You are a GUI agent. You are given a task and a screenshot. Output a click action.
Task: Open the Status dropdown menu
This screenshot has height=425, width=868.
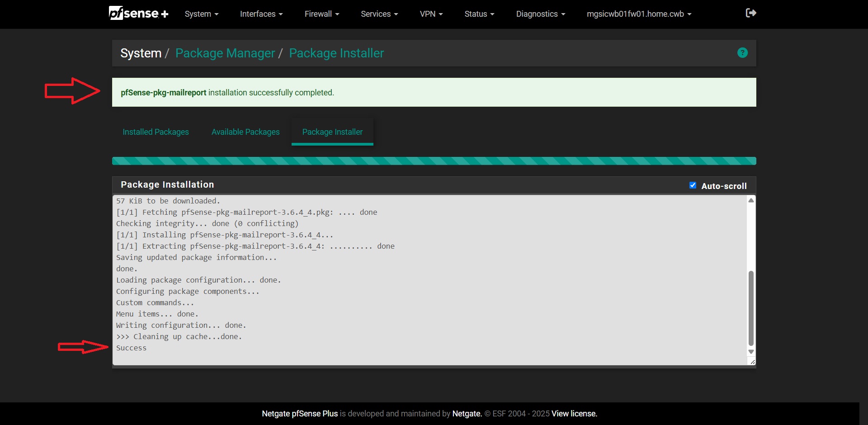tap(479, 14)
